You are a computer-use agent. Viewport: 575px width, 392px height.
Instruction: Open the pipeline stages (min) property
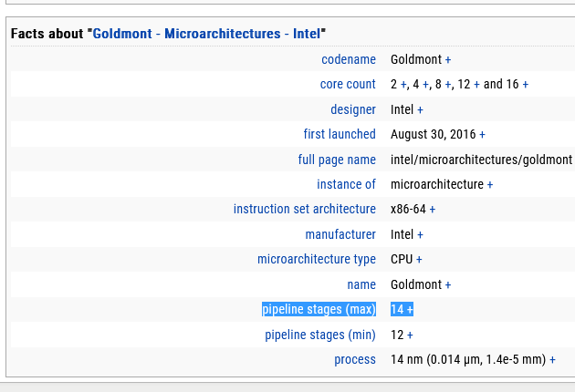319,335
